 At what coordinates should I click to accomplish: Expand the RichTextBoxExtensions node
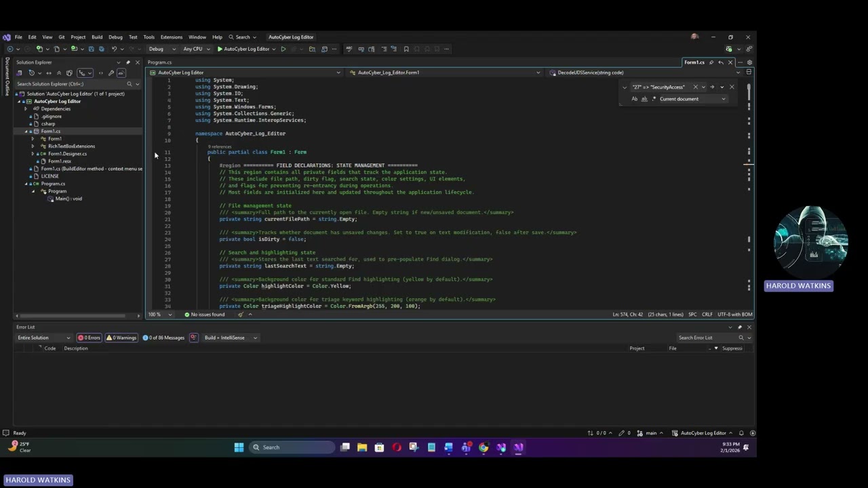pos(33,146)
